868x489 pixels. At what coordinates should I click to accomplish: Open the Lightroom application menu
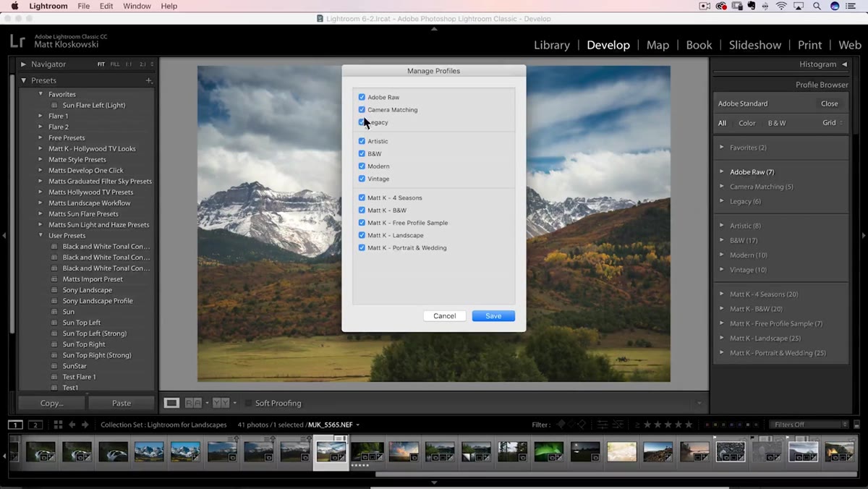48,6
